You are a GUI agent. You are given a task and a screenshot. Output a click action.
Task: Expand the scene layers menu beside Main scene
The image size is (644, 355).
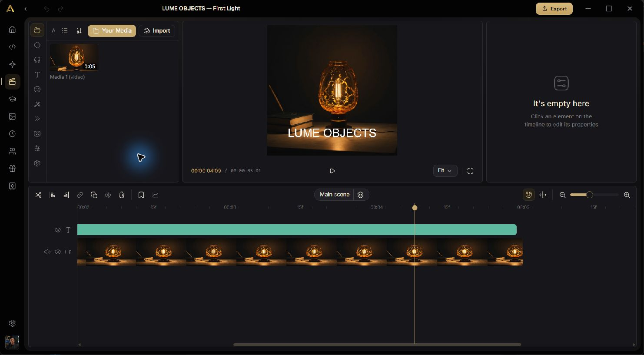[x=360, y=195]
